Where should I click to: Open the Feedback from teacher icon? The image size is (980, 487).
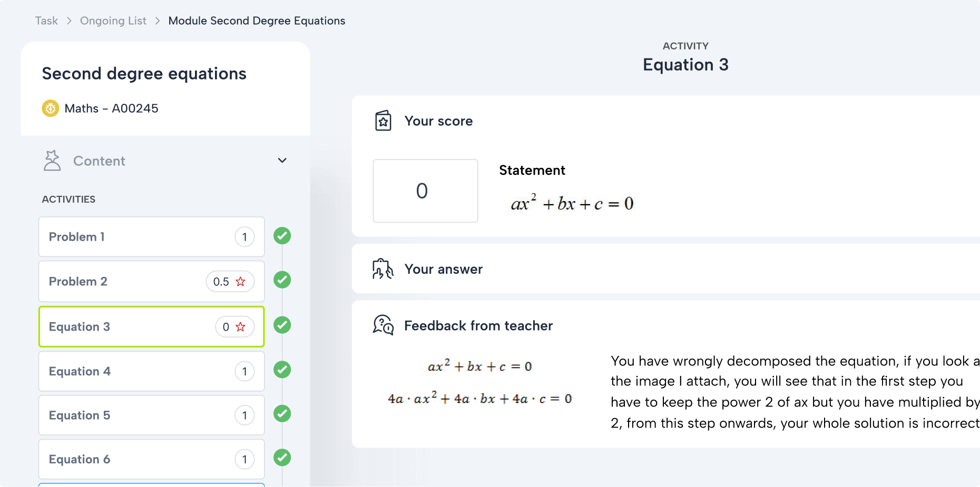point(383,325)
